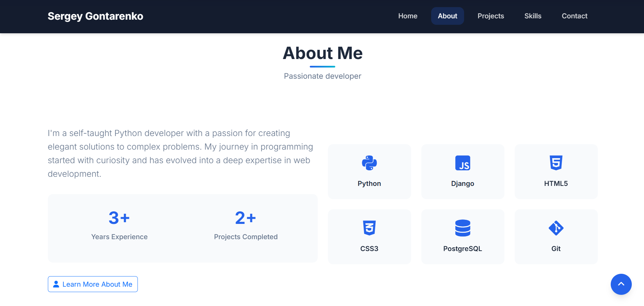Image resolution: width=644 pixels, height=306 pixels.
Task: Click the JS icon above Django
Action: pos(463,163)
